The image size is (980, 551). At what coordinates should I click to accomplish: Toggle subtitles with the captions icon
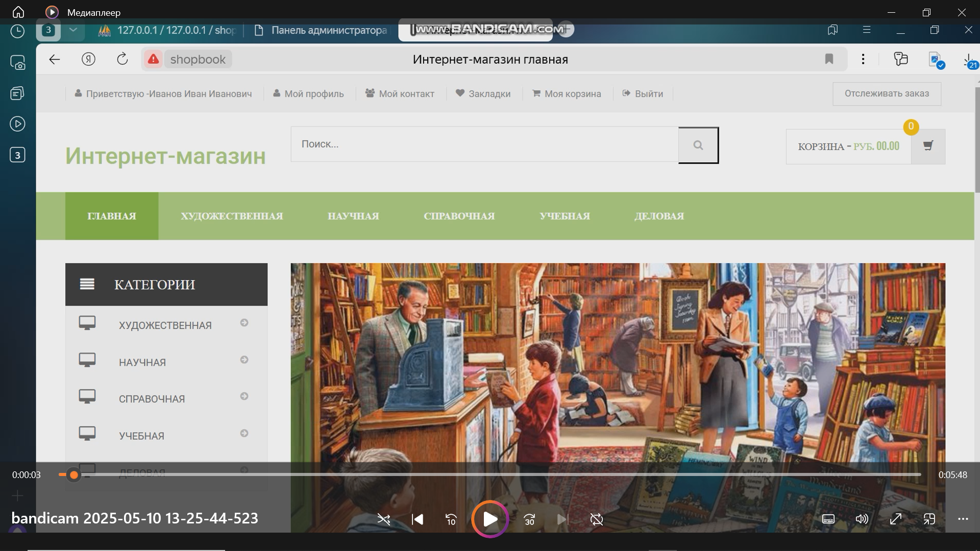pos(828,519)
